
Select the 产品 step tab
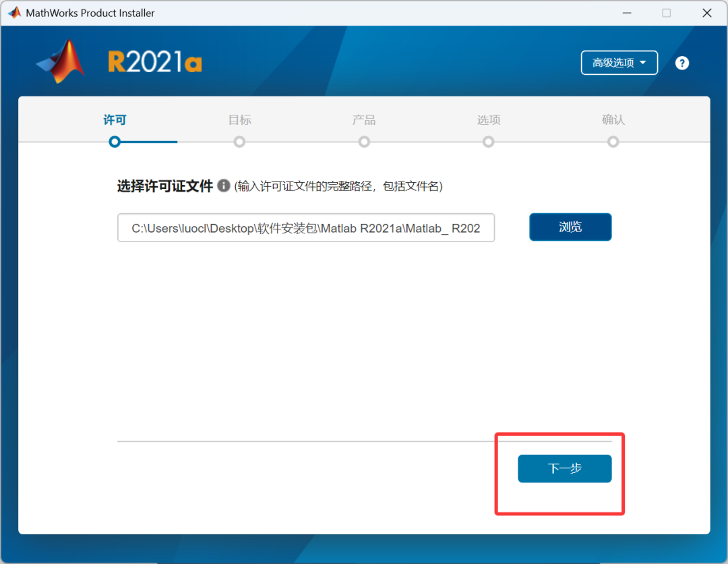(364, 120)
